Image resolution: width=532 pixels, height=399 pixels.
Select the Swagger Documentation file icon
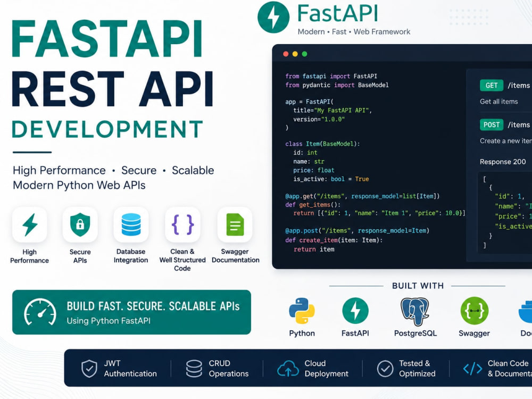235,225
